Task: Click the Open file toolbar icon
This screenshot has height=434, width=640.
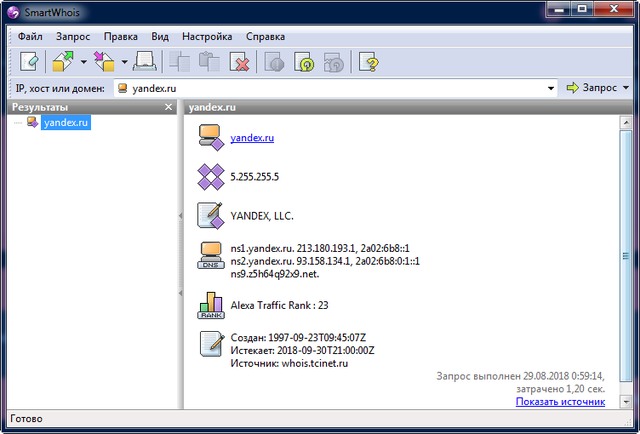Action: (63, 62)
